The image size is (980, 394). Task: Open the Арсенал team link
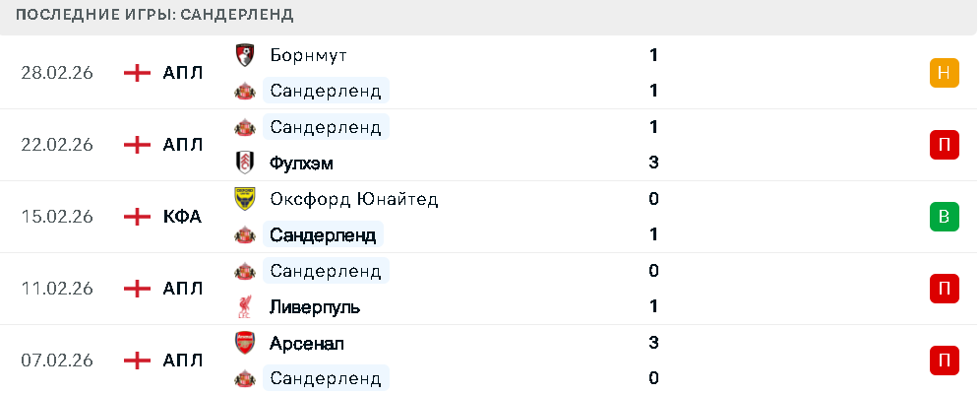point(307,343)
